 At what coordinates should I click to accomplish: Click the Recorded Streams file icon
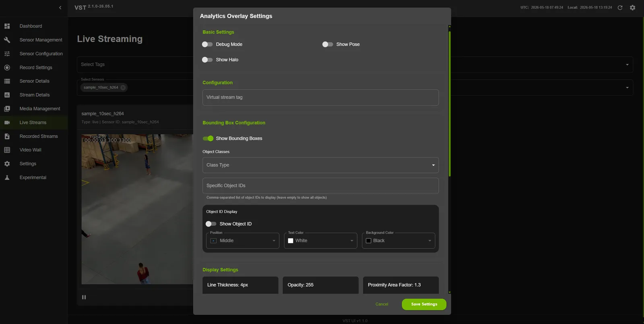click(x=7, y=136)
